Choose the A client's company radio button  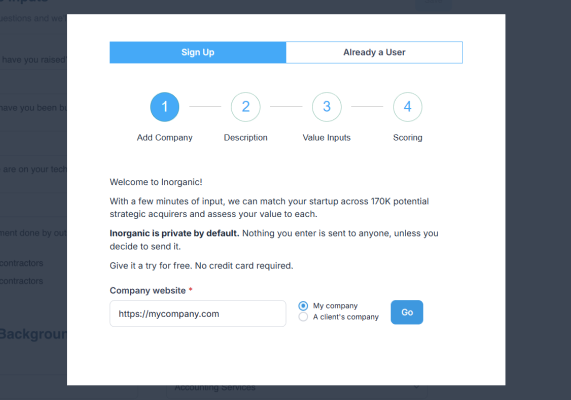303,317
